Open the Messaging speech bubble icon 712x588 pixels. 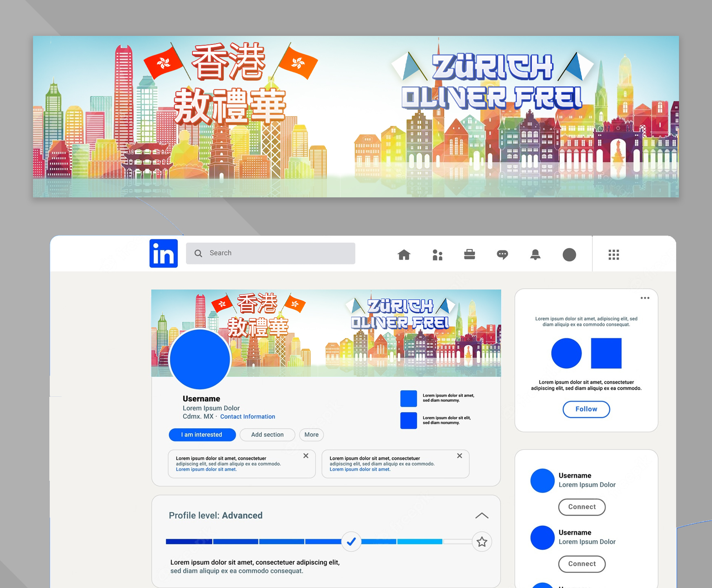click(502, 255)
